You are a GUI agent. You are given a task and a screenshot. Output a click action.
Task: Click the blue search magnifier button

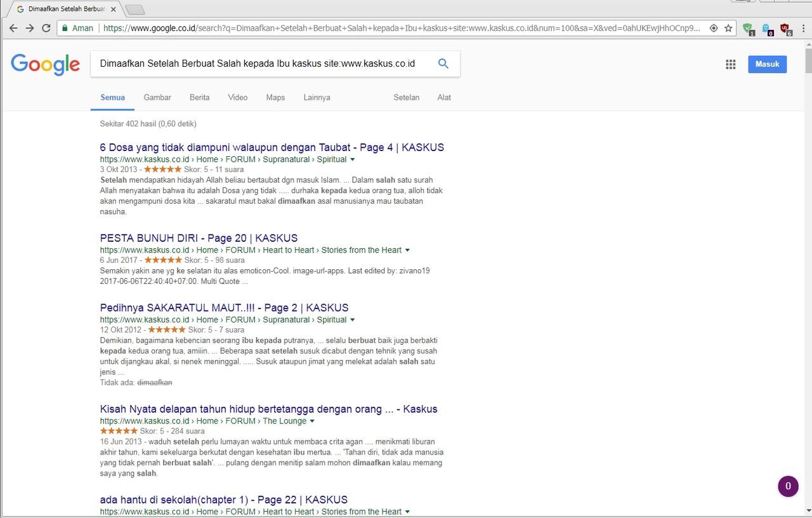click(443, 63)
